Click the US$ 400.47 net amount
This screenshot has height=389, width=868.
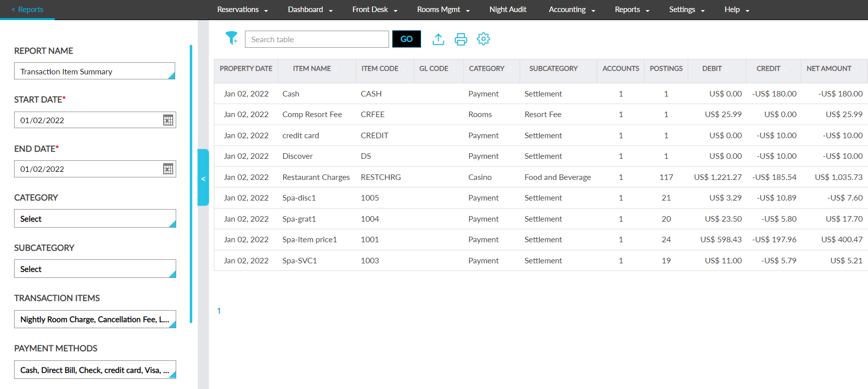[842, 240]
